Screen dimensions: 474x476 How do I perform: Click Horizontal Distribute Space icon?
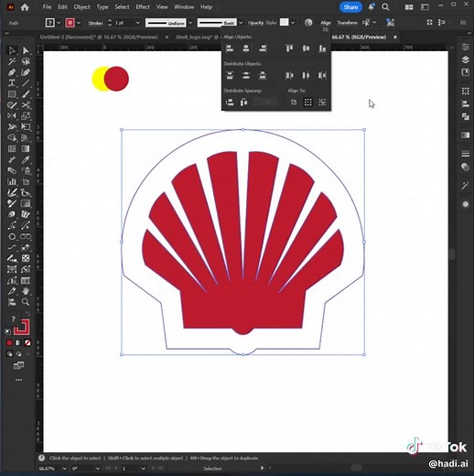coord(243,102)
